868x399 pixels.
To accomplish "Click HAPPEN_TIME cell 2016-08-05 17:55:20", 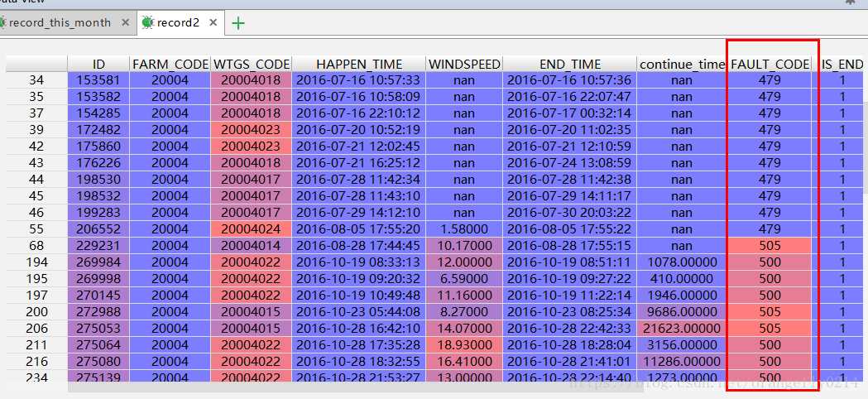I will pos(359,228).
